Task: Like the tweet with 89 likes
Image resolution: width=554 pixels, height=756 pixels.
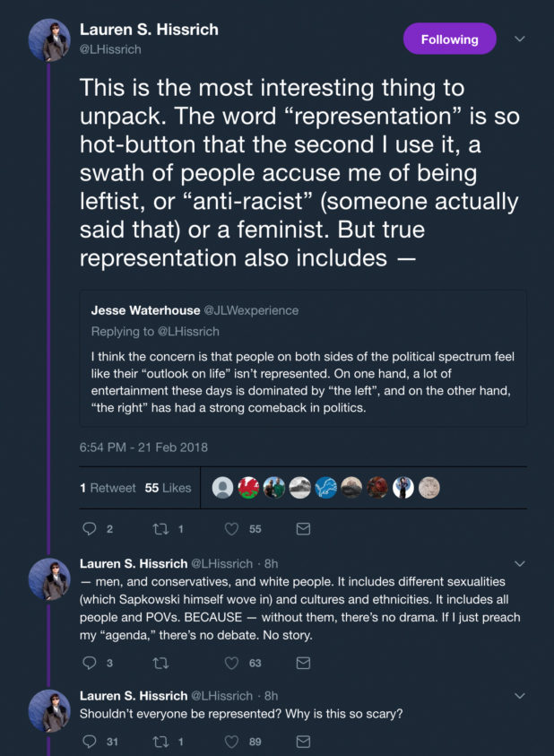Action: pos(232,742)
